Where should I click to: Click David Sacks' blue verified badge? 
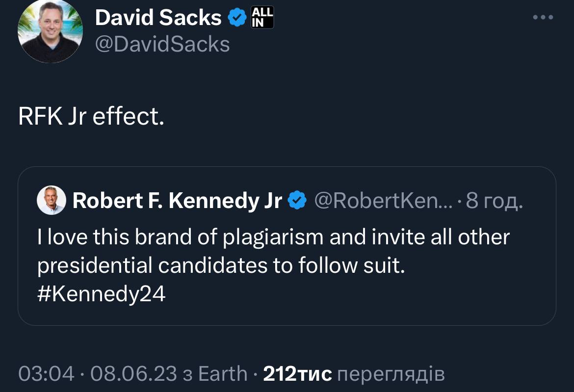tap(237, 18)
